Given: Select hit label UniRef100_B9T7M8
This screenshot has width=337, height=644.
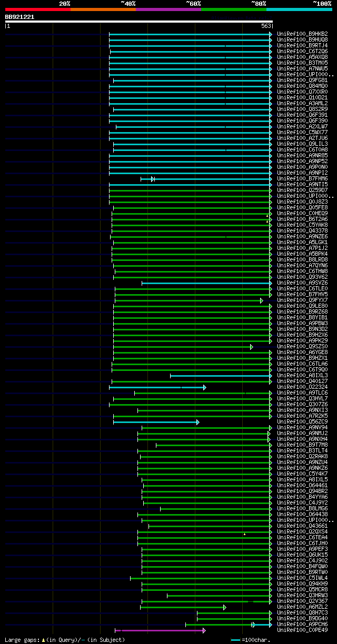Looking at the screenshot, I should (x=303, y=445).
